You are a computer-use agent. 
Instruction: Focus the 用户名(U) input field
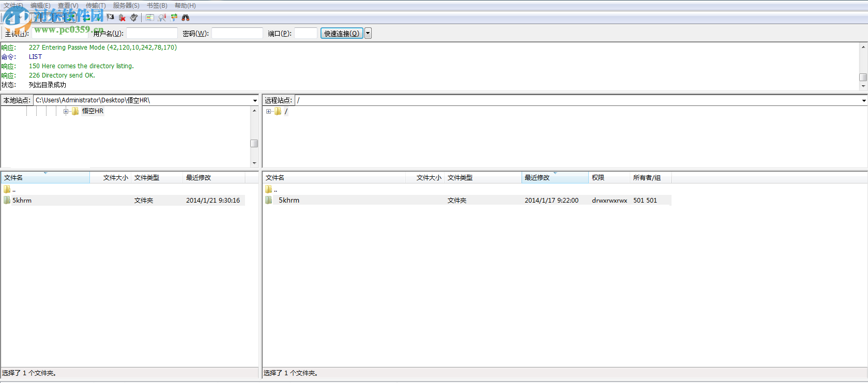152,33
